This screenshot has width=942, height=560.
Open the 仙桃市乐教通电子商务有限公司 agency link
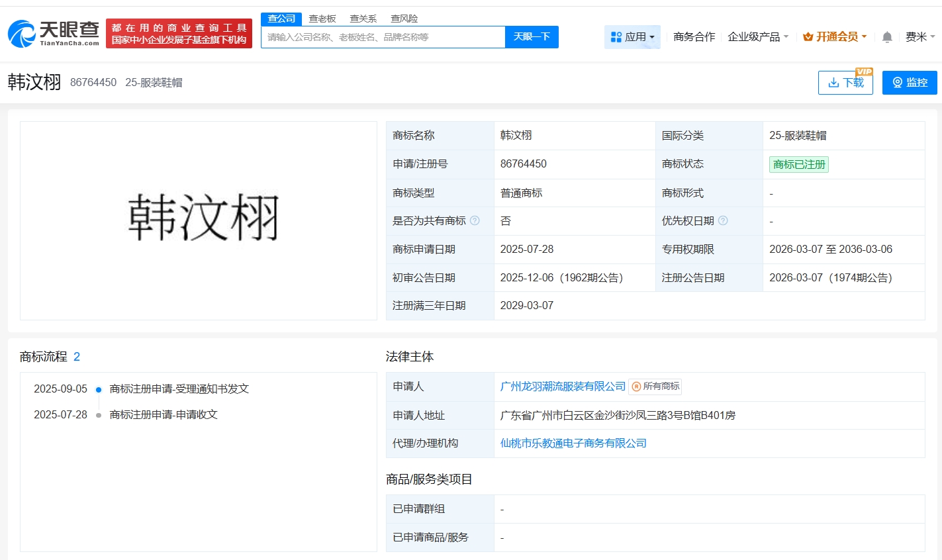pyautogui.click(x=573, y=443)
